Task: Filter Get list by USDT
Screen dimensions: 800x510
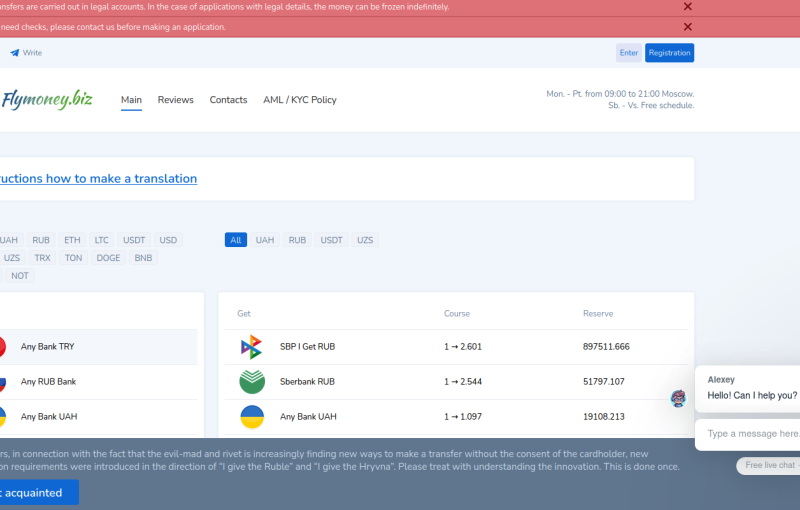Action: pyautogui.click(x=331, y=240)
